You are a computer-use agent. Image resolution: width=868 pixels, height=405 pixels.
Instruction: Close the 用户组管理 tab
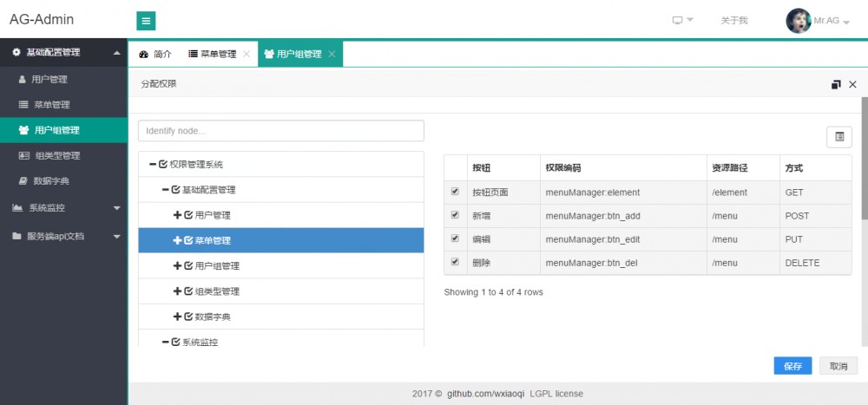332,55
